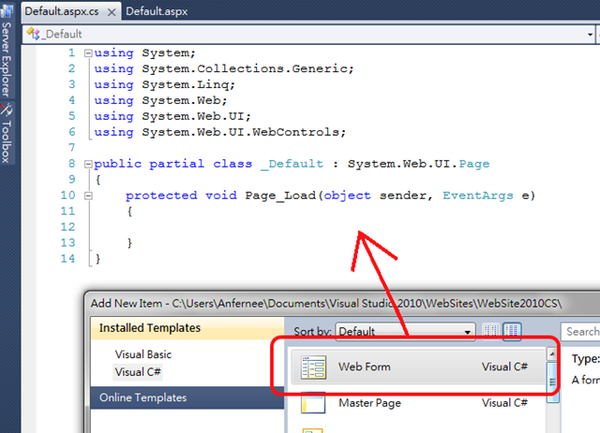Select Visual C# templates
600x433 pixels.
[x=138, y=372]
